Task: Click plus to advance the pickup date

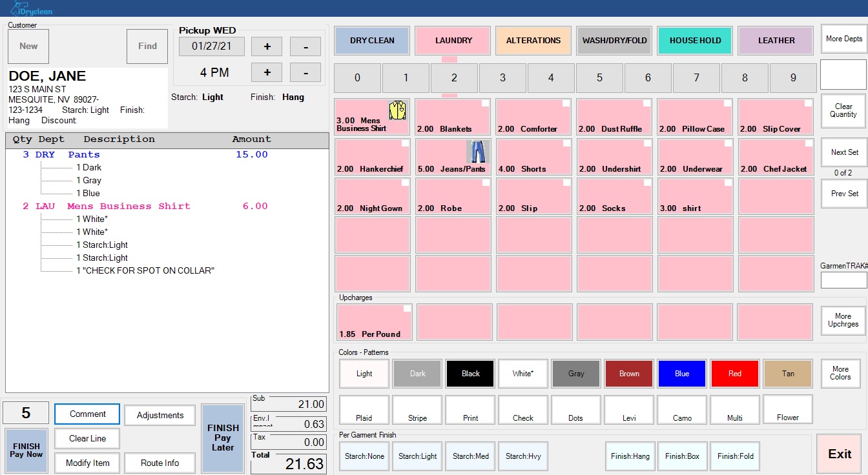Action: pyautogui.click(x=267, y=46)
